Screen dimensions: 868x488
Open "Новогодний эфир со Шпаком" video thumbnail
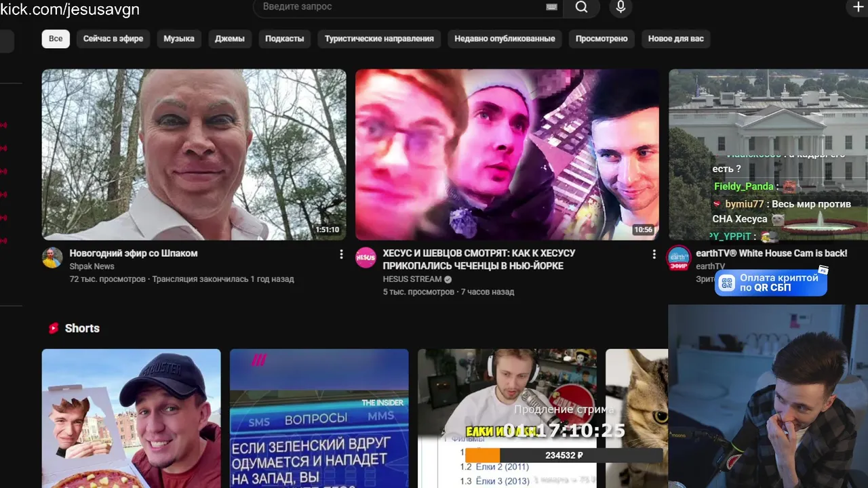pos(194,155)
